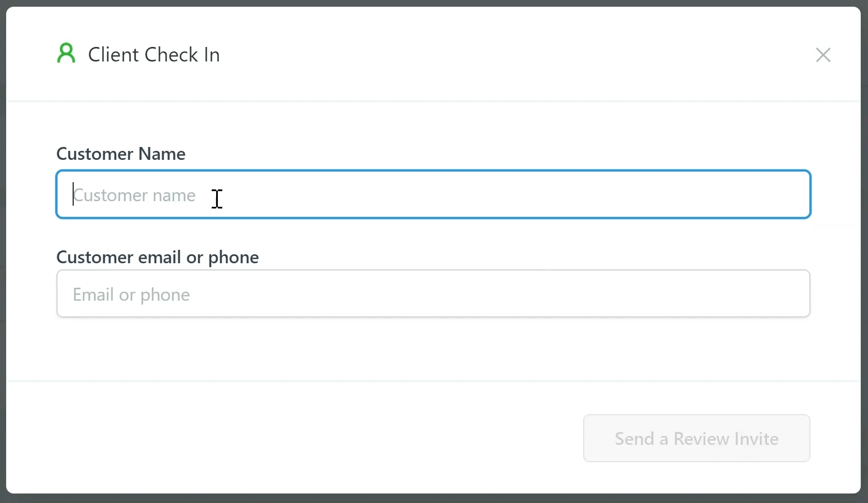Click the dark backdrop above the dialog
Image resolution: width=868 pixels, height=503 pixels.
click(x=433, y=3)
